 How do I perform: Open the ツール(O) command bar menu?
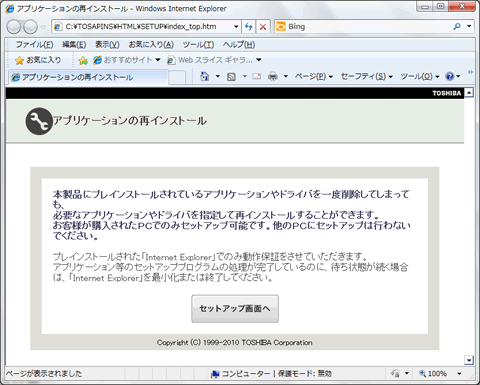click(420, 76)
